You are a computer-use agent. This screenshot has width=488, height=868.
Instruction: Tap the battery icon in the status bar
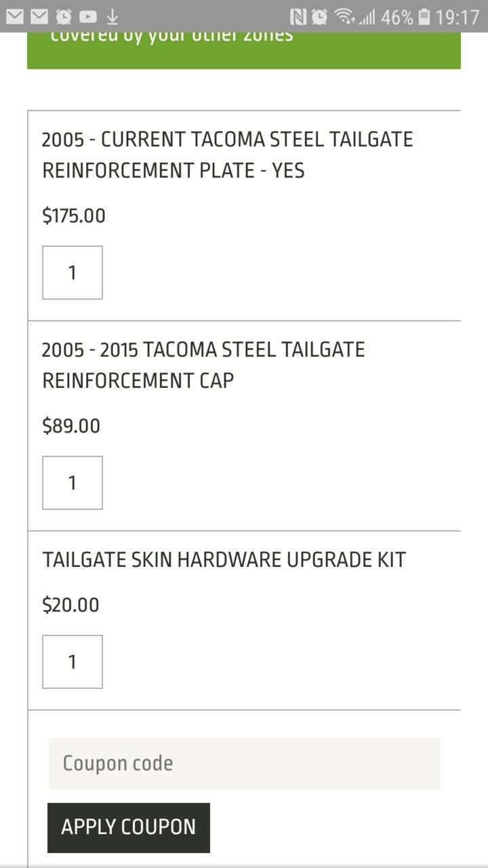pyautogui.click(x=424, y=16)
